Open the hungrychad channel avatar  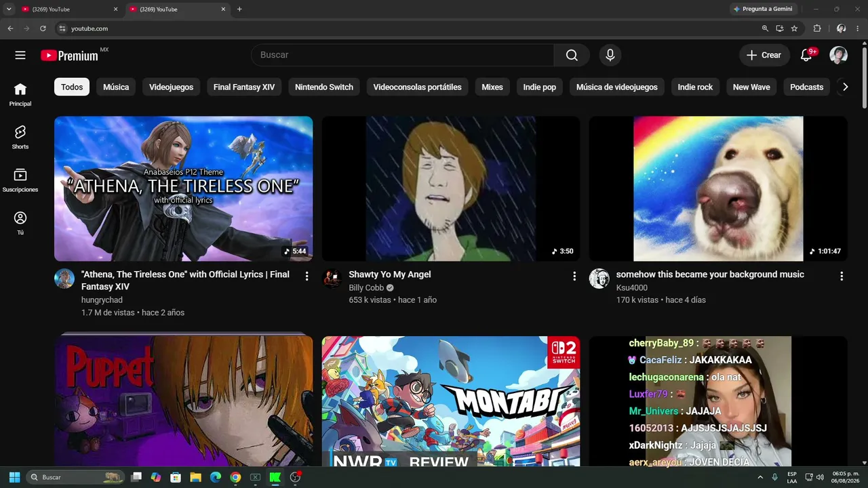click(x=64, y=279)
